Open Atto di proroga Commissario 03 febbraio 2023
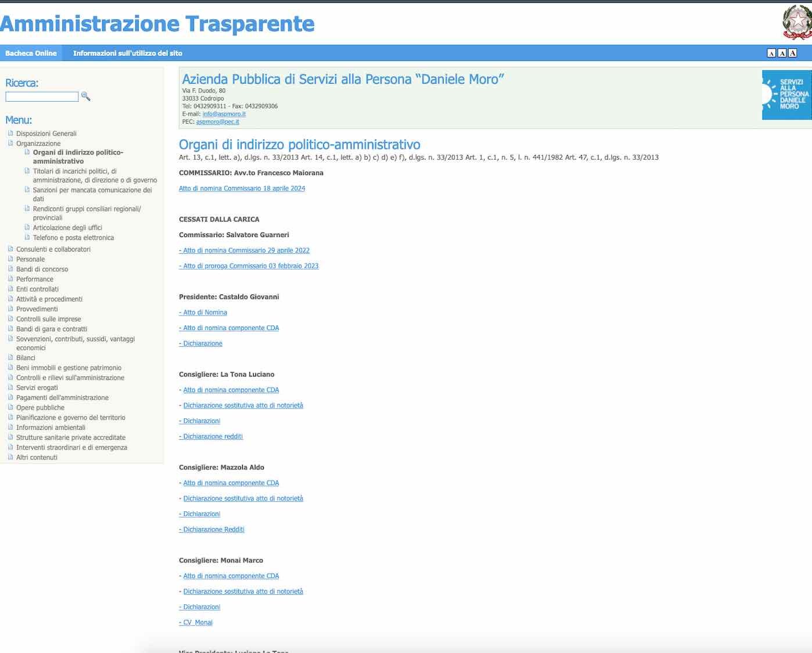This screenshot has width=812, height=653. click(x=250, y=266)
